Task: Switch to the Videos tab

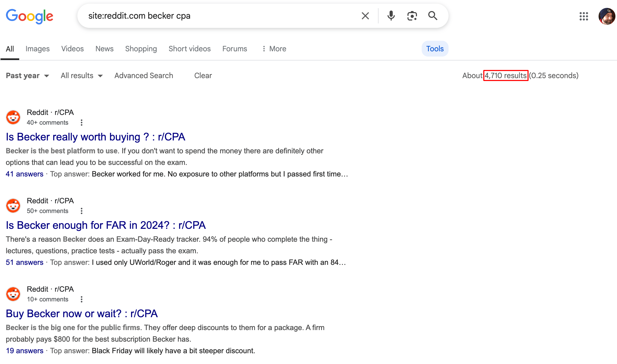Action: pyautogui.click(x=72, y=49)
